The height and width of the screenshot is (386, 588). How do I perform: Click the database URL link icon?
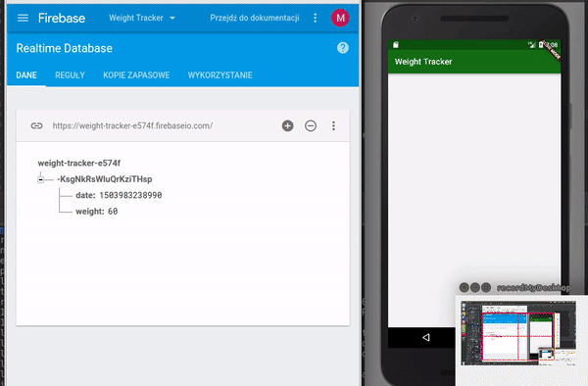click(37, 126)
